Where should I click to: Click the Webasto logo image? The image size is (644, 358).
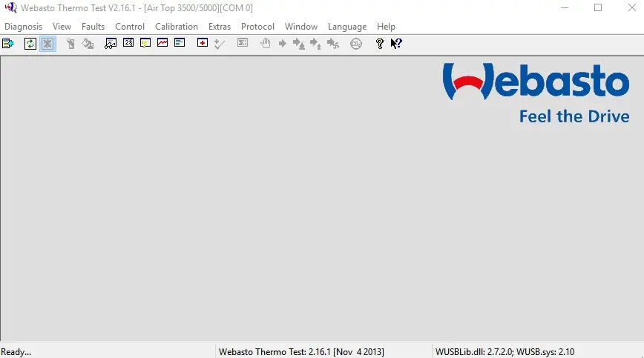[536, 93]
